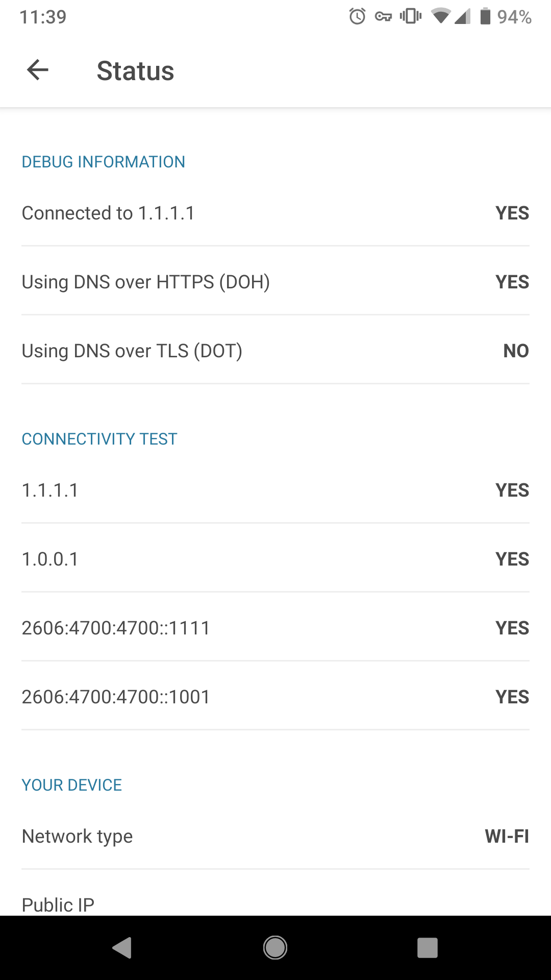
Task: Tap the 1.0.0.1 connectivity test entry
Action: click(x=275, y=559)
